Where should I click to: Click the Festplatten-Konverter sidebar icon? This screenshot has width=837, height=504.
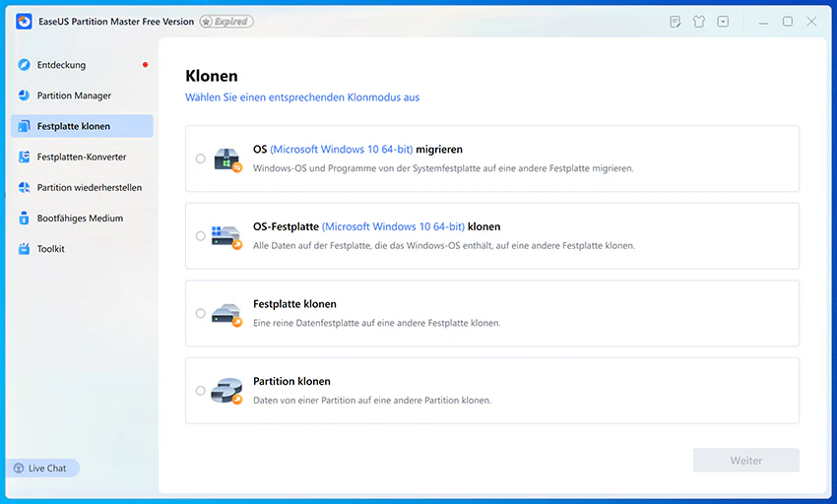click(24, 157)
